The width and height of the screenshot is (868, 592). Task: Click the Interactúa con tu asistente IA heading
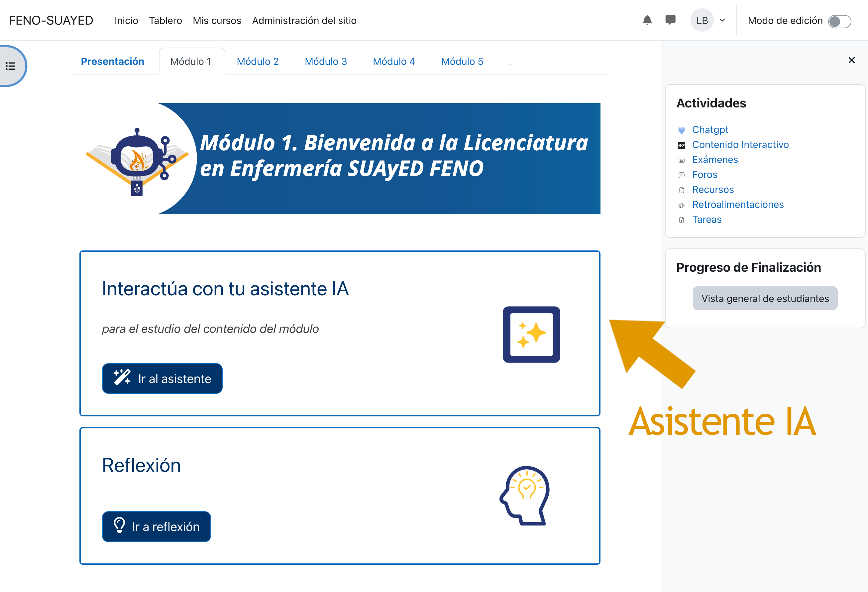[x=225, y=289]
